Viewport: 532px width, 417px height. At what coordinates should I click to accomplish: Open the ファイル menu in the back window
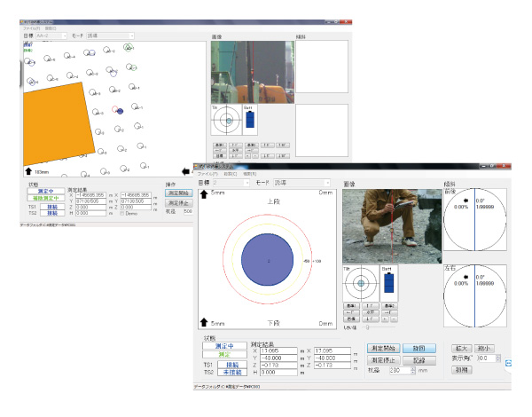point(32,28)
